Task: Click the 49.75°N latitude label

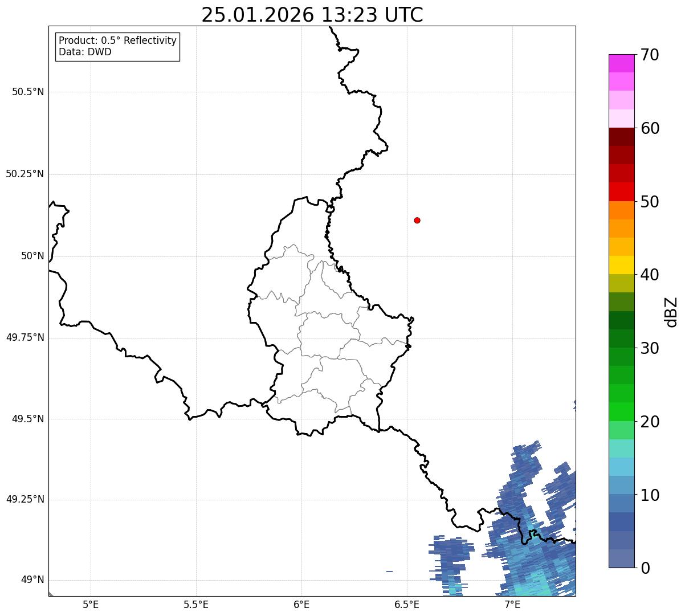Action: (x=25, y=337)
